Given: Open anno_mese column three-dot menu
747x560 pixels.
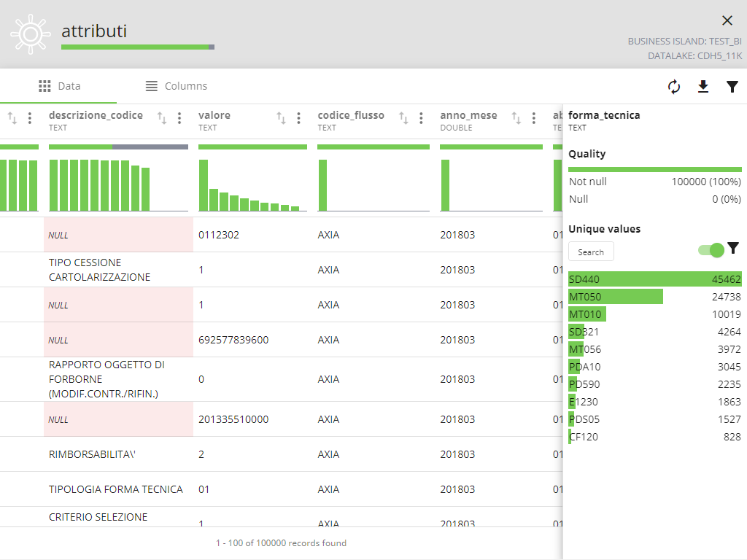Looking at the screenshot, I should point(534,118).
